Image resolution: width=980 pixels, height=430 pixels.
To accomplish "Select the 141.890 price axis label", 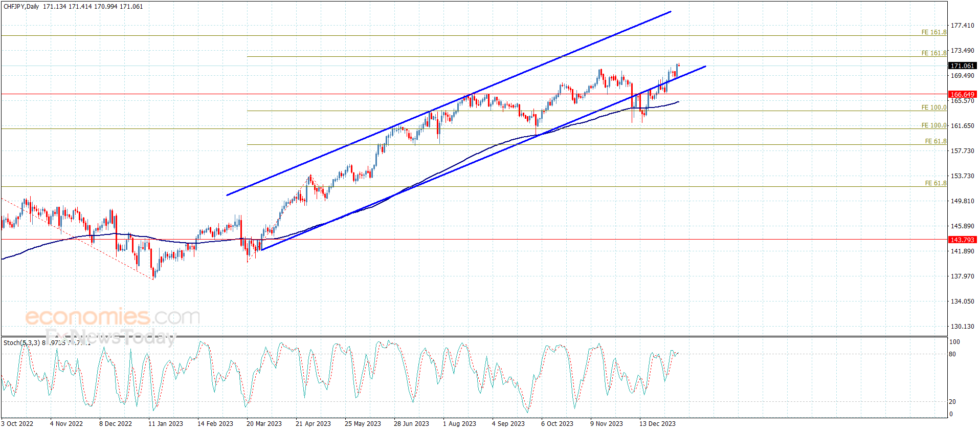I will click(962, 251).
